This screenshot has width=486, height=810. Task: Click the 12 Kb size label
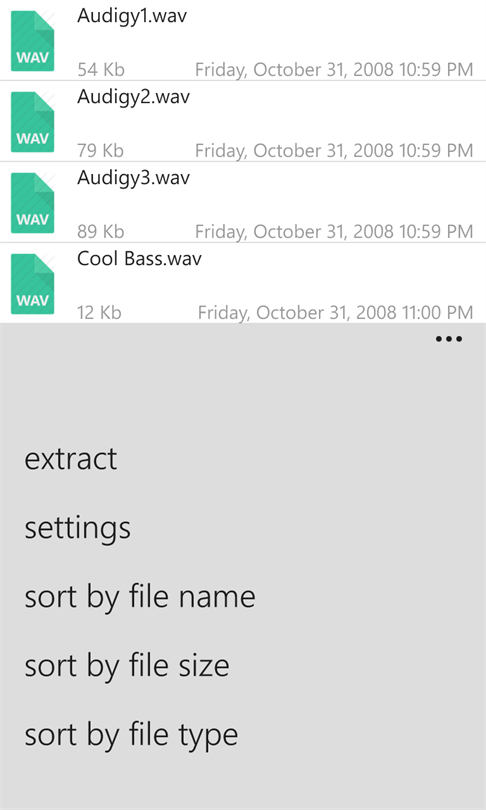coord(99,313)
